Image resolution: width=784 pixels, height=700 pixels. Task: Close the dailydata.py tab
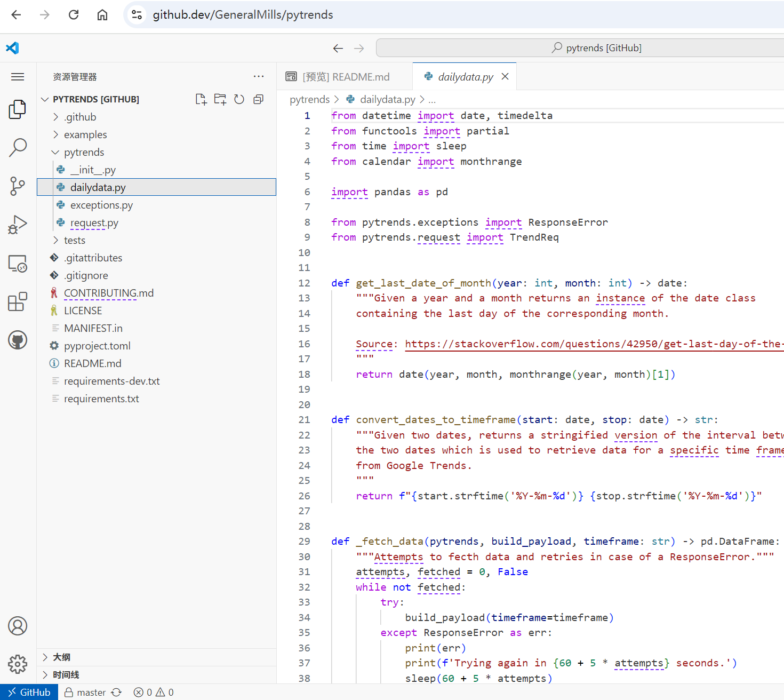point(505,76)
